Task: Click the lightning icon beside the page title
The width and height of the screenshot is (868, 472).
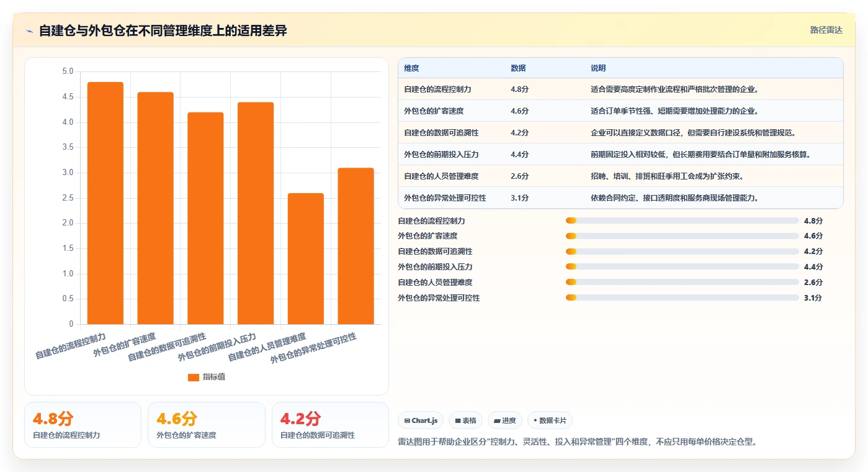Action: [x=30, y=31]
